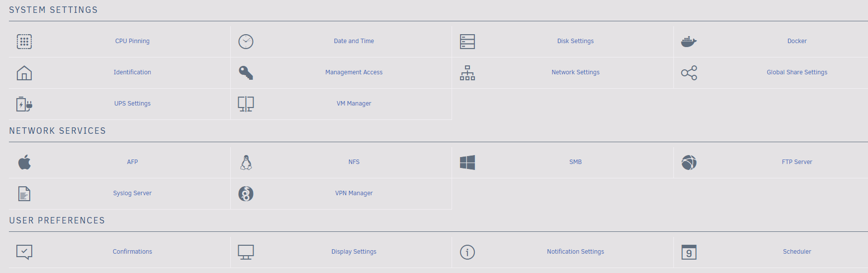The height and width of the screenshot is (273, 868).
Task: Click the Network Settings topology icon
Action: (x=467, y=73)
